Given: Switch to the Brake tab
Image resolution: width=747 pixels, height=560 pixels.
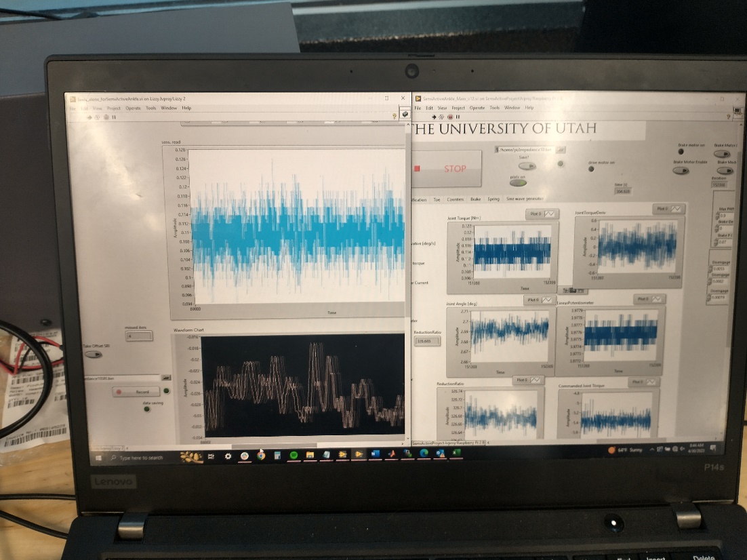Looking at the screenshot, I should [475, 199].
